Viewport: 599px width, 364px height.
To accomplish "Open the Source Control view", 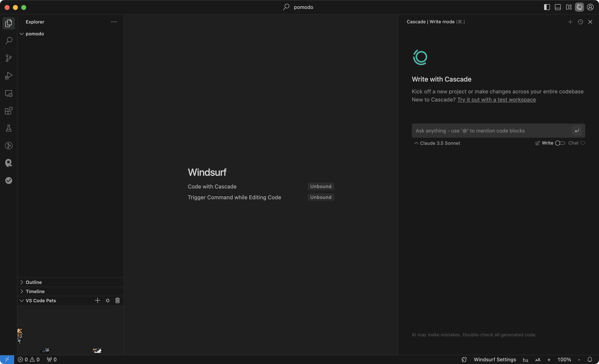I will point(9,58).
